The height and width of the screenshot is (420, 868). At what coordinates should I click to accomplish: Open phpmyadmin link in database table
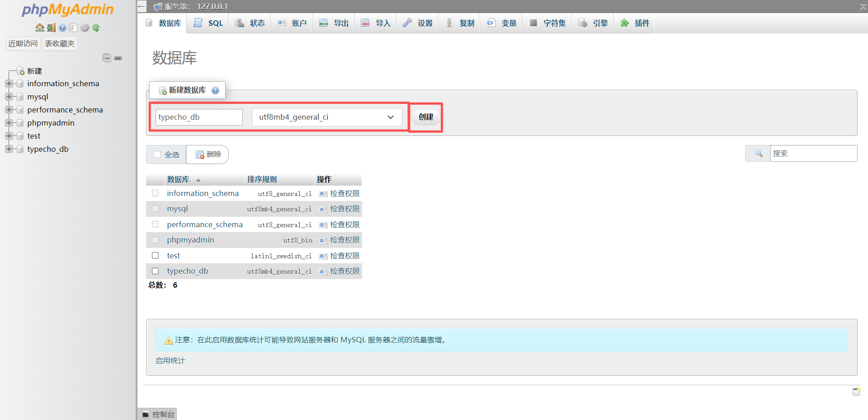190,240
